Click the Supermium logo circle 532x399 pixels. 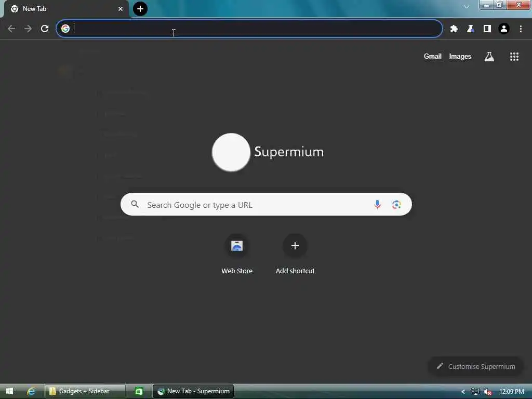click(x=231, y=152)
